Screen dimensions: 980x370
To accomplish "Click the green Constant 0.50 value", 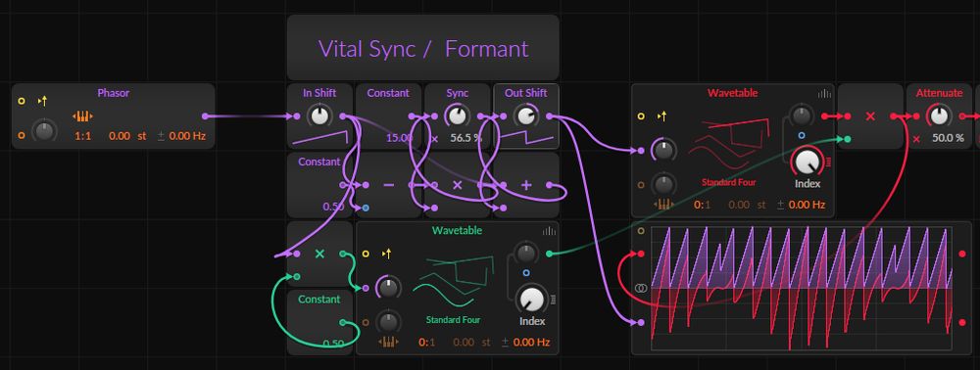I will point(333,344).
